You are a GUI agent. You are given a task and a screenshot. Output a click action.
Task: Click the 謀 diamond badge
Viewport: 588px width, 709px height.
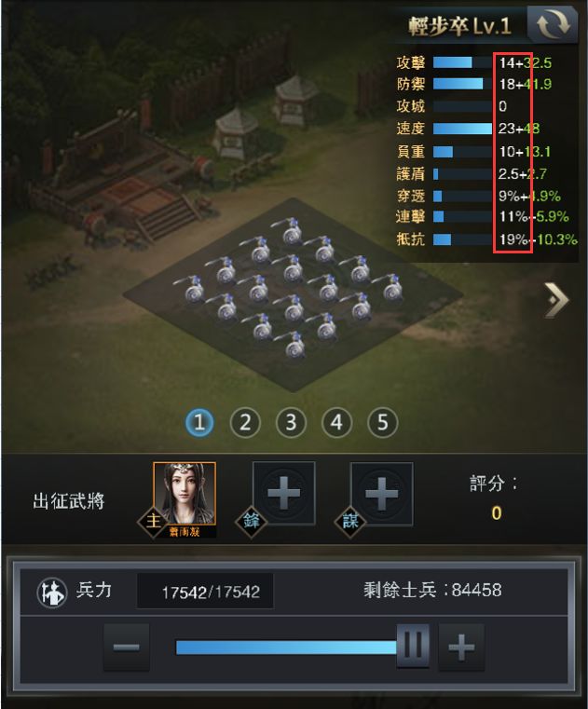(349, 522)
